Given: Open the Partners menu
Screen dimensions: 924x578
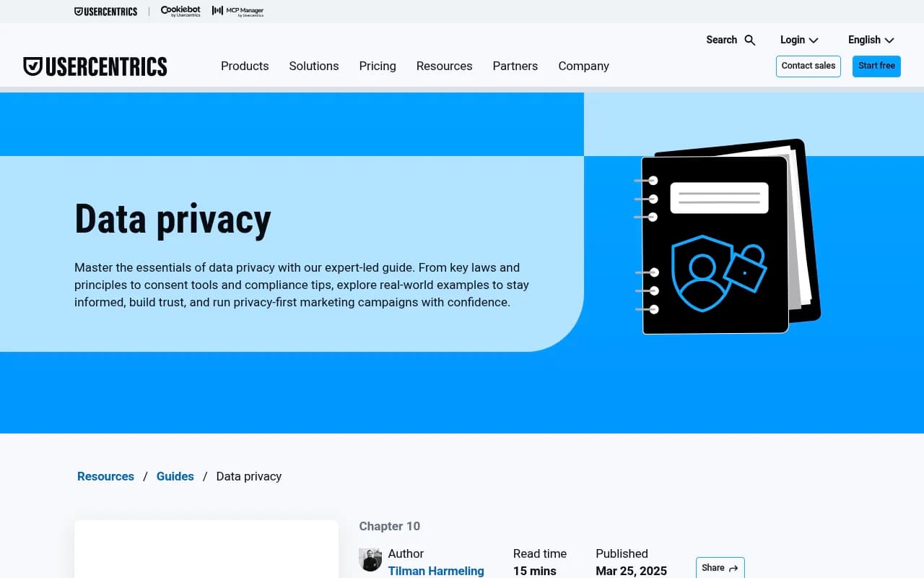Looking at the screenshot, I should pyautogui.click(x=515, y=66).
